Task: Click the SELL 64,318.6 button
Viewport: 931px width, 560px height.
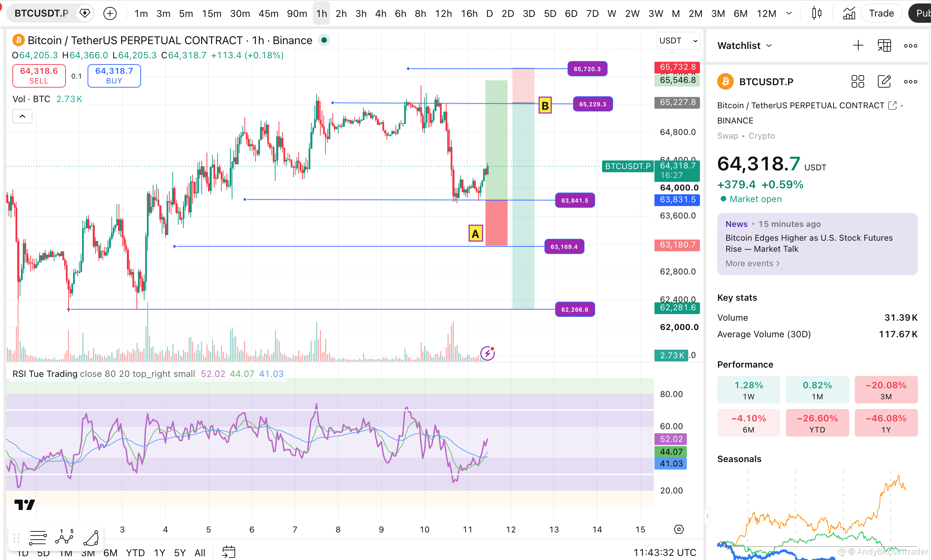Action: [39, 76]
